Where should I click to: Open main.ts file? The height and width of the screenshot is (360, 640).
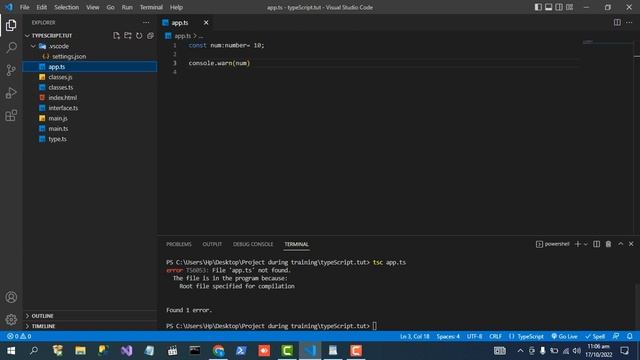point(89,129)
